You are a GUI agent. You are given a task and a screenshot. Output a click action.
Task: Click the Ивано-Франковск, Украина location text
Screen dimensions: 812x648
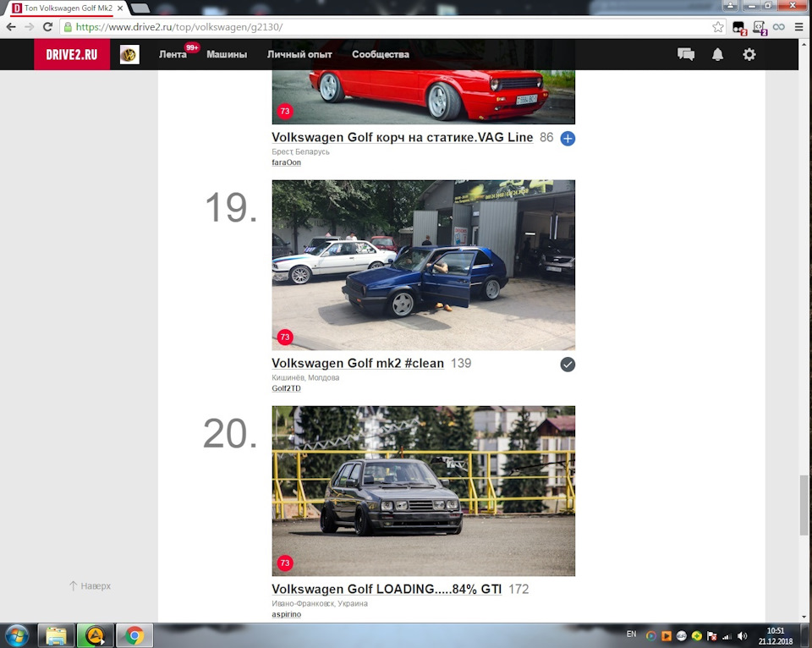pos(320,603)
